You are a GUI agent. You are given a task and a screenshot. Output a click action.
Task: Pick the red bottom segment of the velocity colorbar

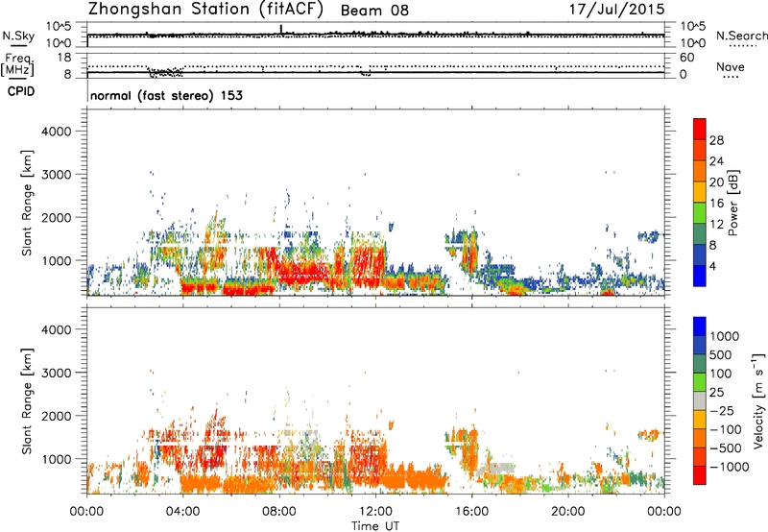[x=700, y=475]
